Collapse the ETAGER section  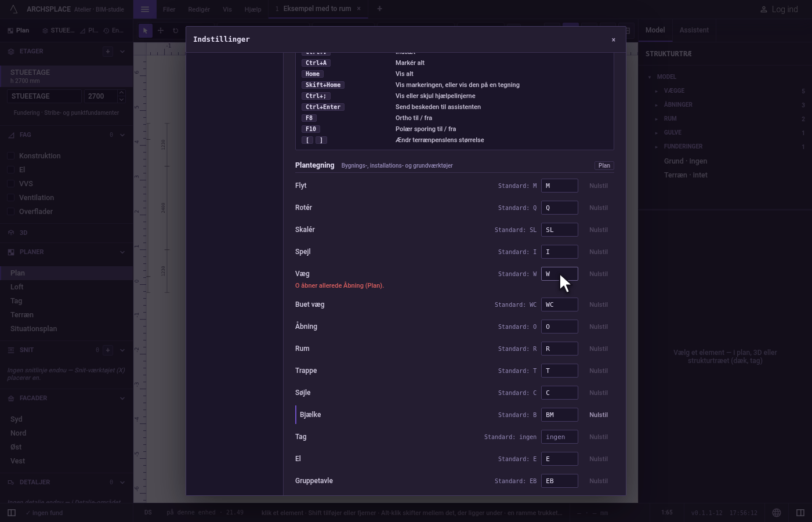click(122, 51)
